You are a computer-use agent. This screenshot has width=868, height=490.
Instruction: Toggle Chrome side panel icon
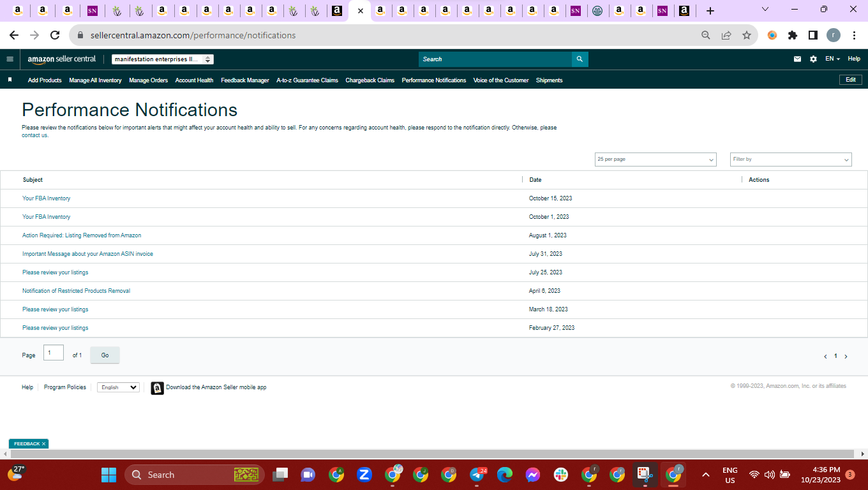(x=813, y=35)
